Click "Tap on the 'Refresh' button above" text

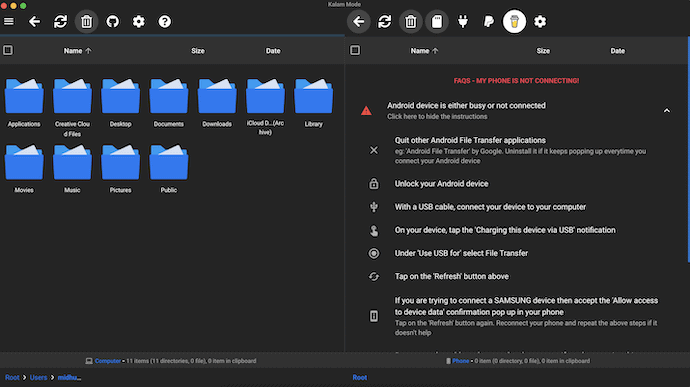(451, 276)
